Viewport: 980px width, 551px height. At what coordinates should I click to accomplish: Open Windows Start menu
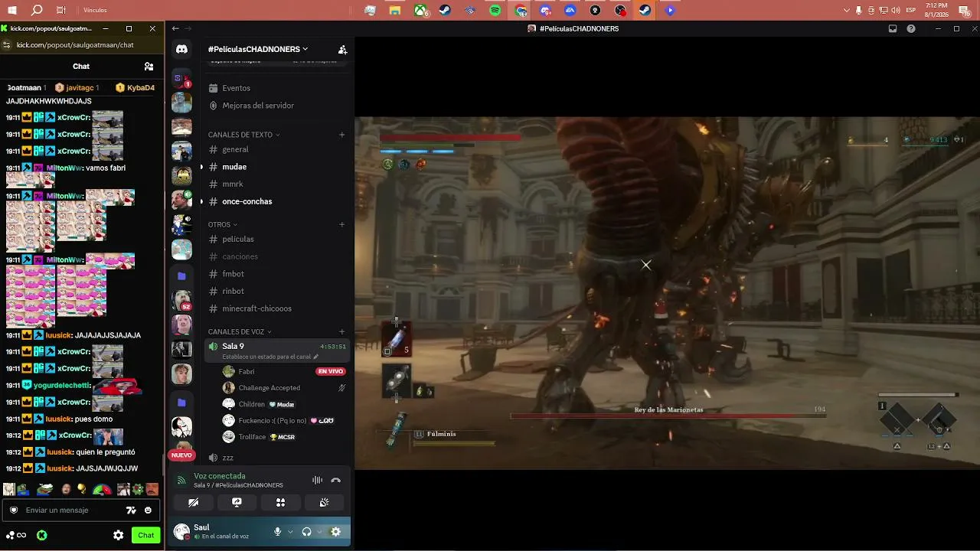click(12, 11)
